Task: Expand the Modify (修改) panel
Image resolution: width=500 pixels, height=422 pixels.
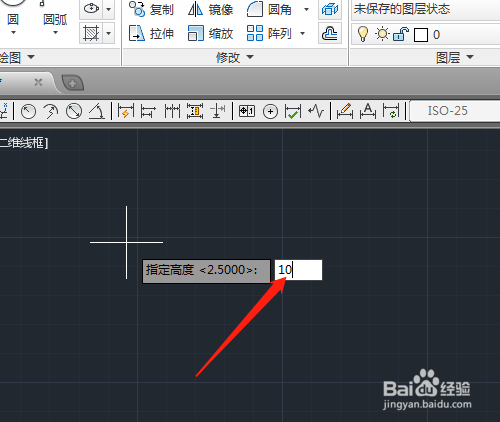Action: tap(235, 57)
